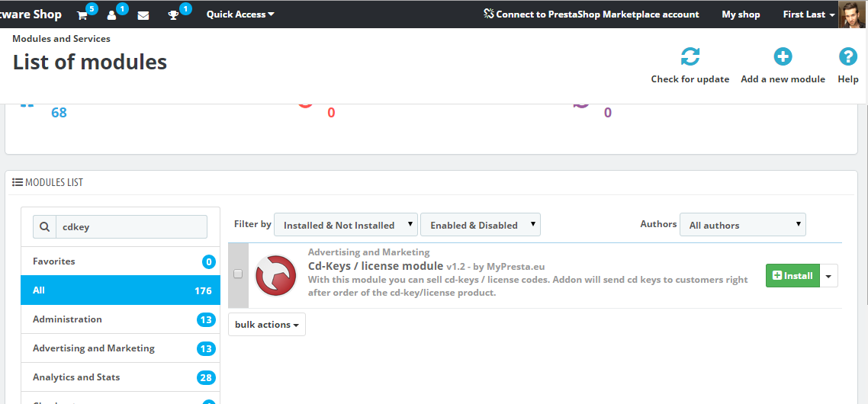Install the Cd-Keys license module
The image size is (868, 404).
[792, 276]
